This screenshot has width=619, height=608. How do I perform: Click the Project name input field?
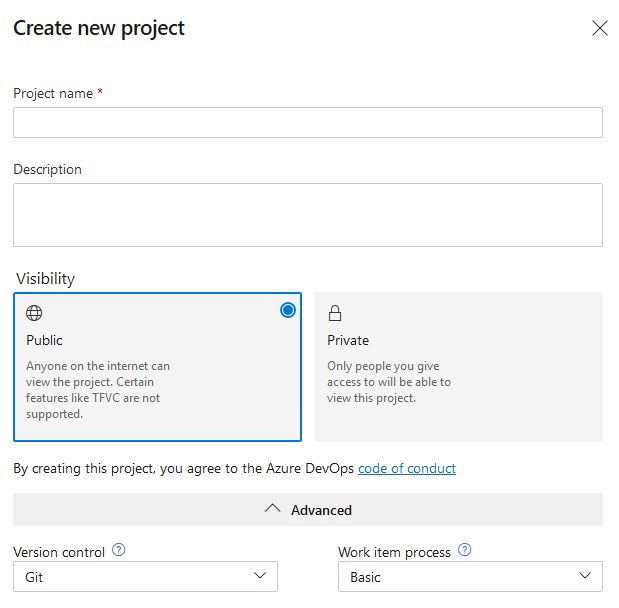(x=307, y=122)
